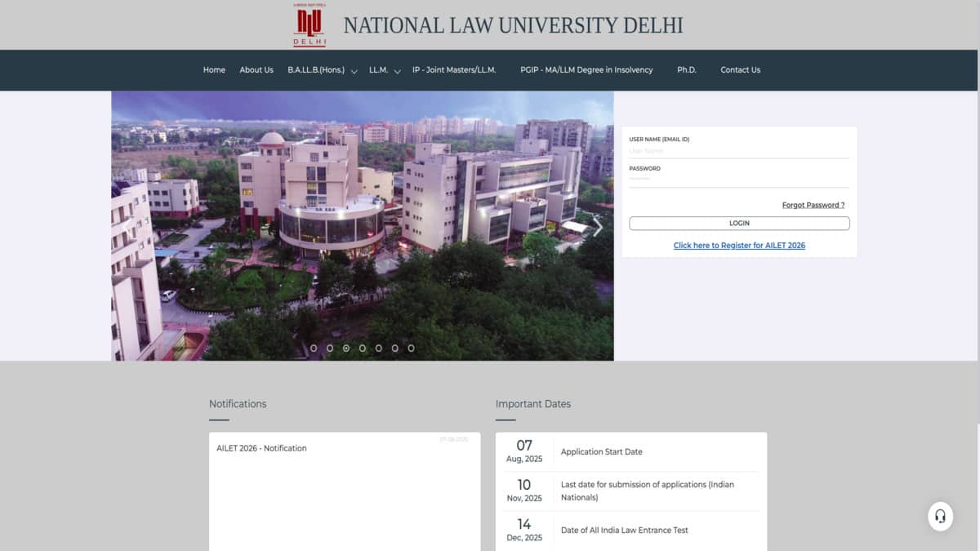Open the AILET 2026 - Notification entry
The height and width of the screenshot is (551, 980).
pyautogui.click(x=261, y=448)
